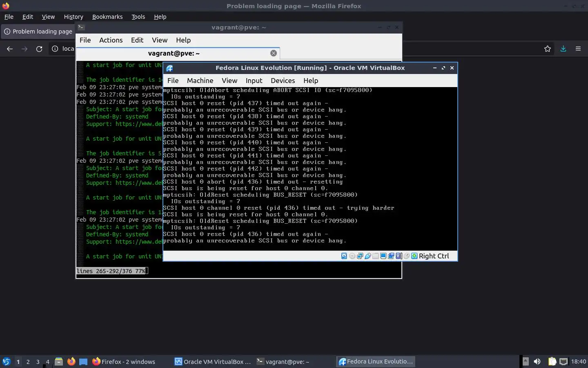The height and width of the screenshot is (368, 588).
Task: Switch to workspace 2
Action: coord(28,361)
